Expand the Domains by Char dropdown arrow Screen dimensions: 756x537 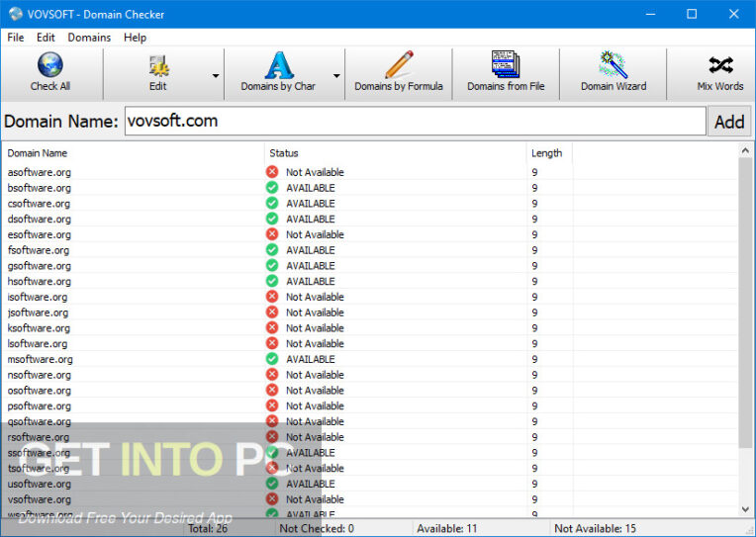(336, 76)
